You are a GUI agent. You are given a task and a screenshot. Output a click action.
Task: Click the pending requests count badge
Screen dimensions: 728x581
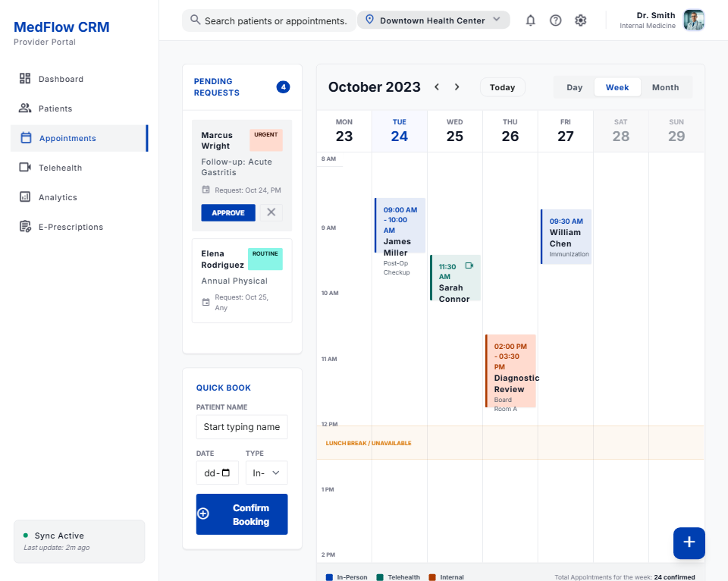(x=283, y=87)
